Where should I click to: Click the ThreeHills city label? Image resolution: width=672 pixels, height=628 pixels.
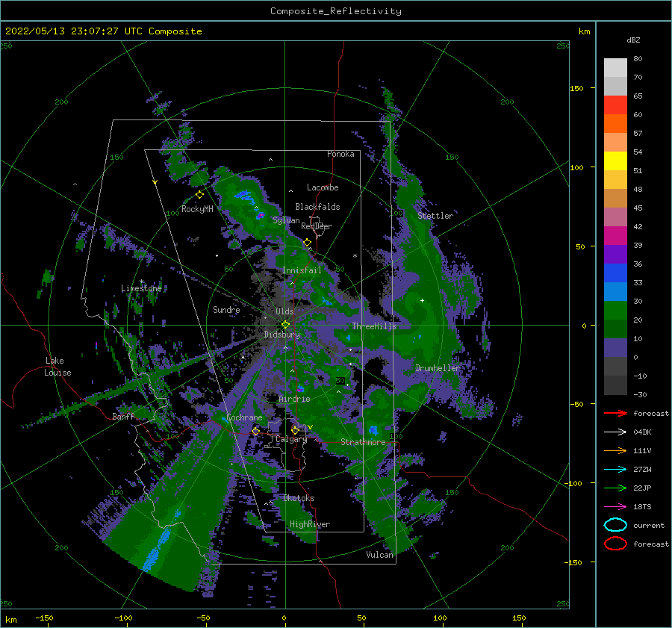[x=375, y=326]
